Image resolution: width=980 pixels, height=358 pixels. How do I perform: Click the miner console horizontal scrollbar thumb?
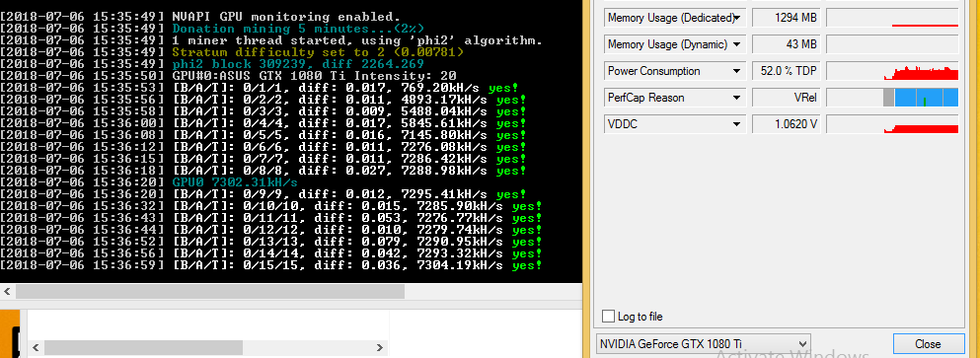tap(210, 292)
